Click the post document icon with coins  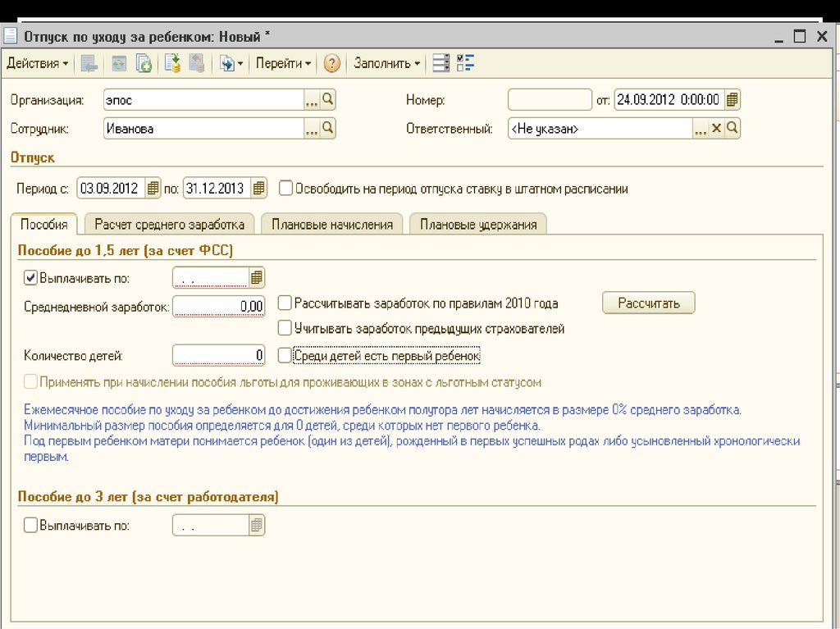[x=172, y=63]
